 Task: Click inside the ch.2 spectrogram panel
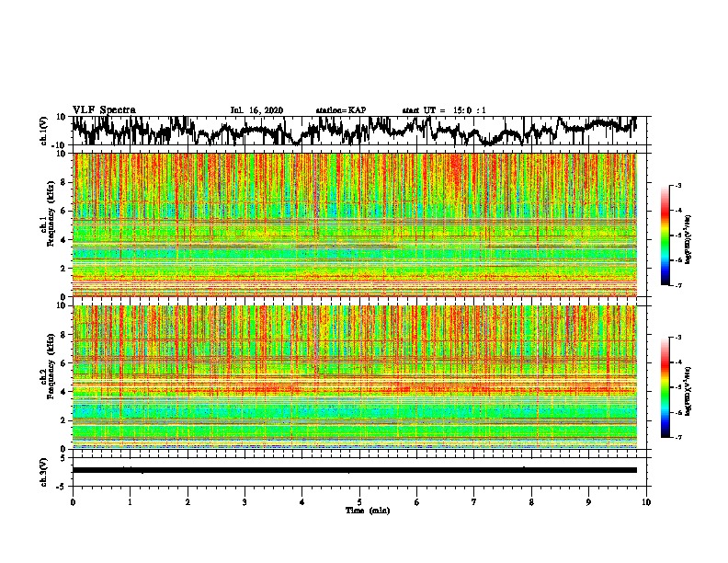[x=355, y=377]
